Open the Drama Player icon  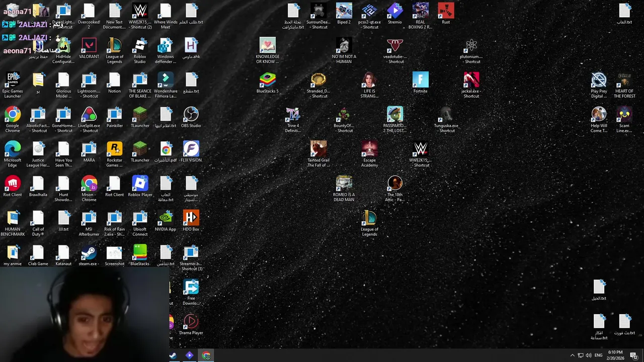coord(191,324)
